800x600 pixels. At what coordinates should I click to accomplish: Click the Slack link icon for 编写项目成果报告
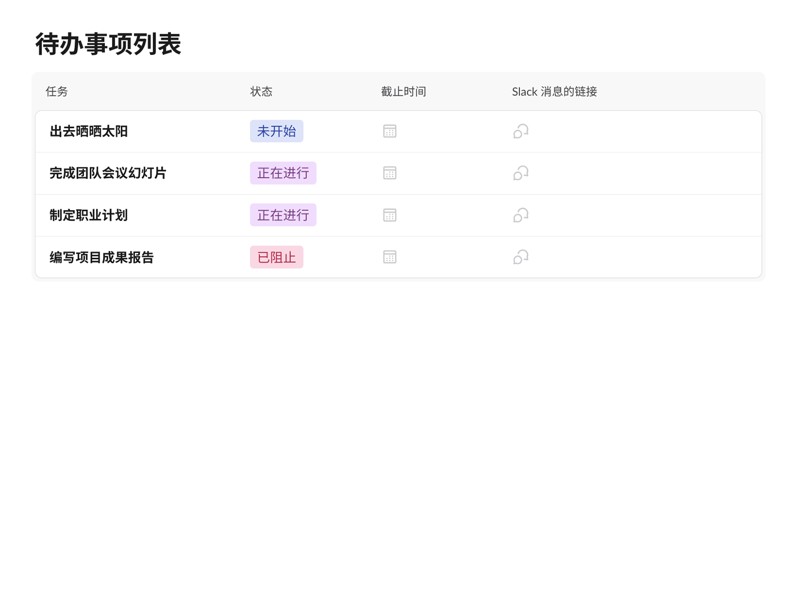click(519, 256)
